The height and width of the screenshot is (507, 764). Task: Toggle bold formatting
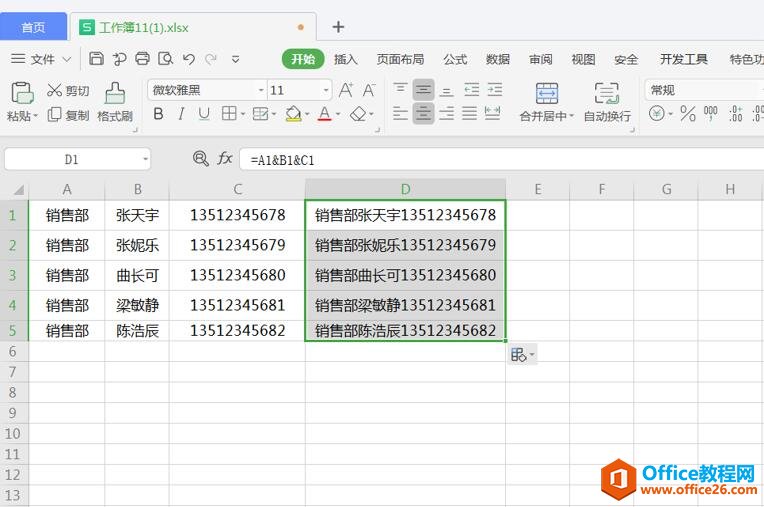click(x=158, y=114)
